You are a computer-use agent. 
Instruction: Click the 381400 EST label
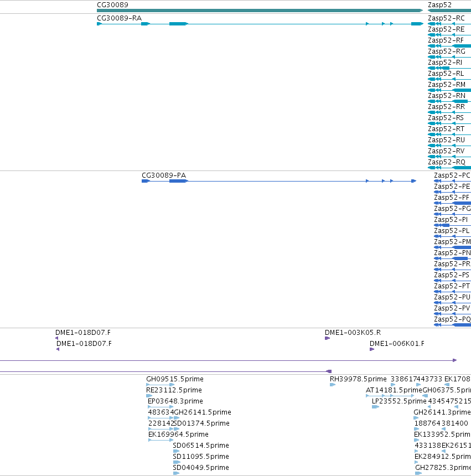(x=454, y=423)
